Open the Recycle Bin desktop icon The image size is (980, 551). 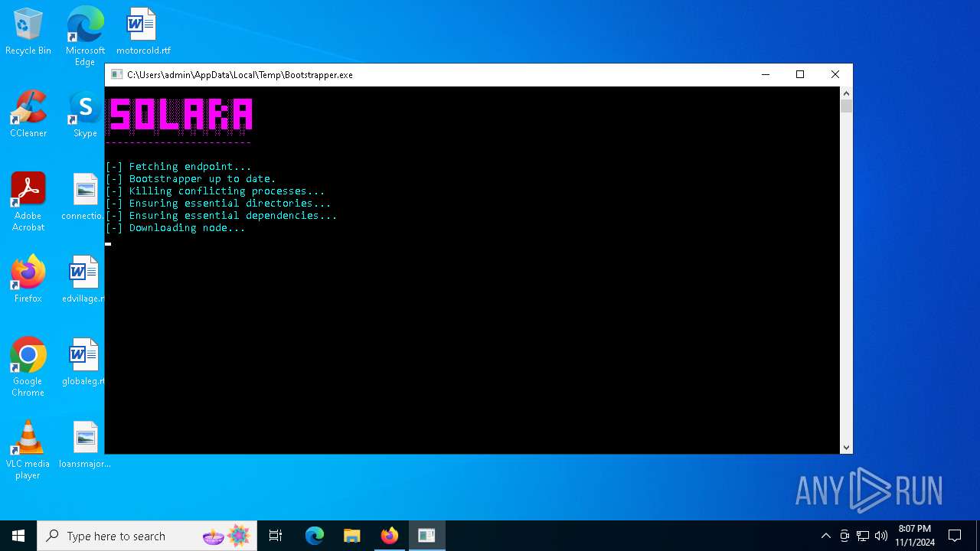[28, 32]
